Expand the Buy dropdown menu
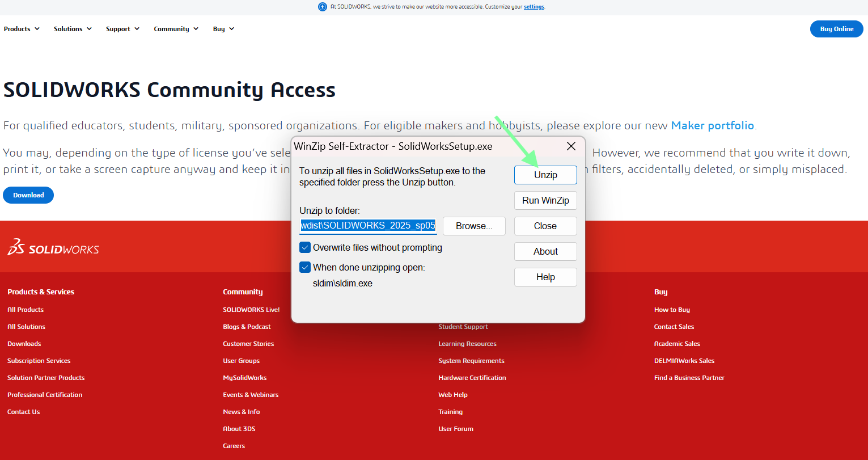Viewport: 868px width, 460px height. (x=223, y=29)
